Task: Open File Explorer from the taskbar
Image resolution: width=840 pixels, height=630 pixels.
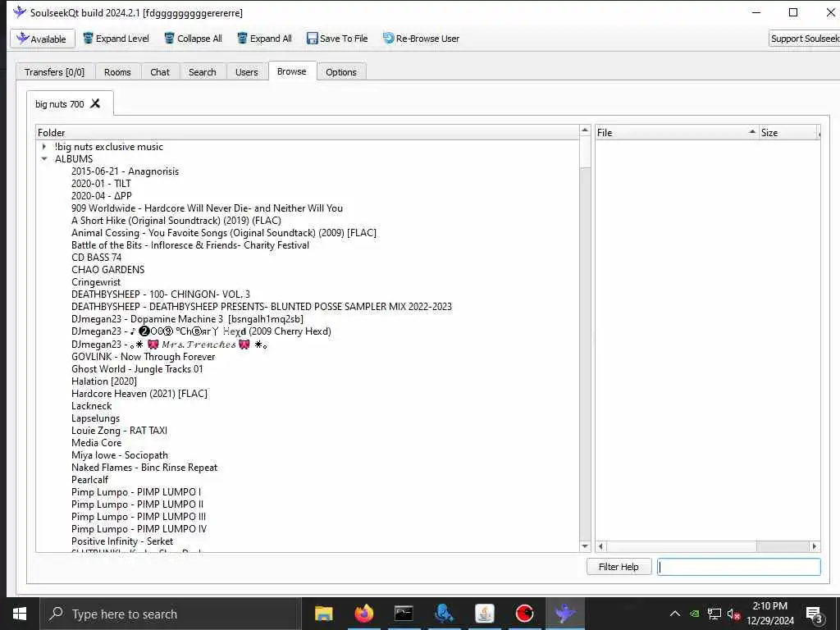Action: 323,614
